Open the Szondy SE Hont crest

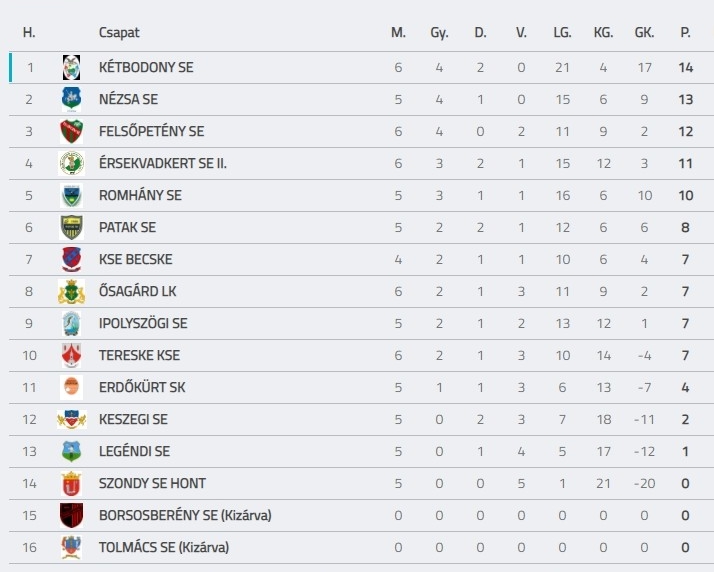pyautogui.click(x=71, y=483)
